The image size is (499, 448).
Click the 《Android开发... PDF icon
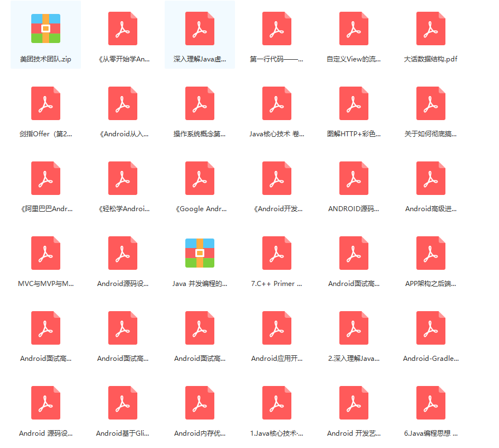[276, 178]
